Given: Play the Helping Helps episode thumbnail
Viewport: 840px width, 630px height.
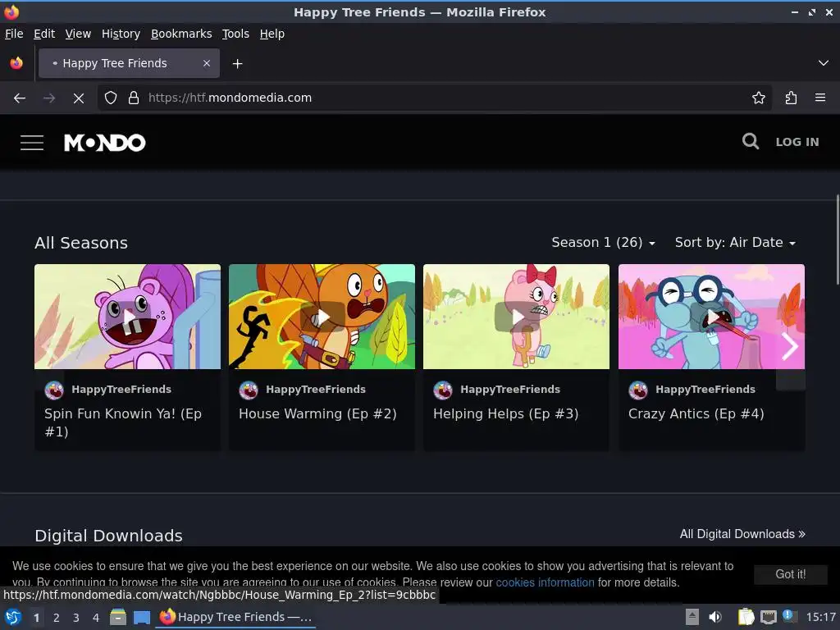Looking at the screenshot, I should pos(517,317).
